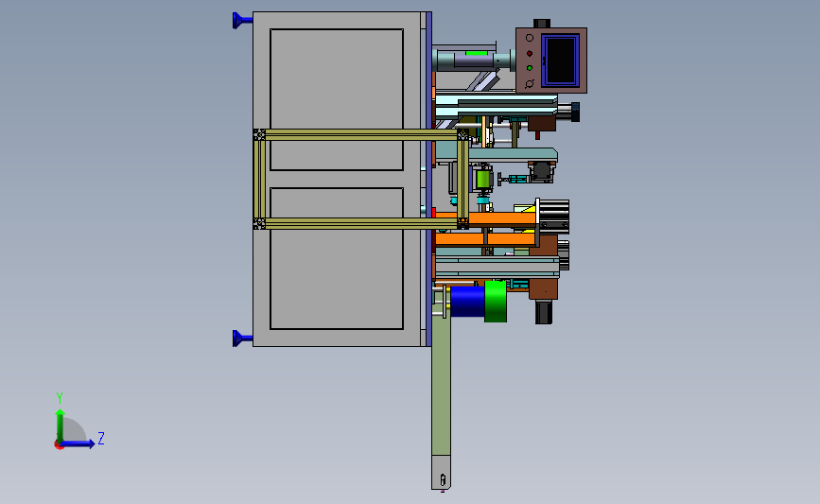Click the green Y axis of the triad
Screen dimensions: 820x504
(61, 425)
